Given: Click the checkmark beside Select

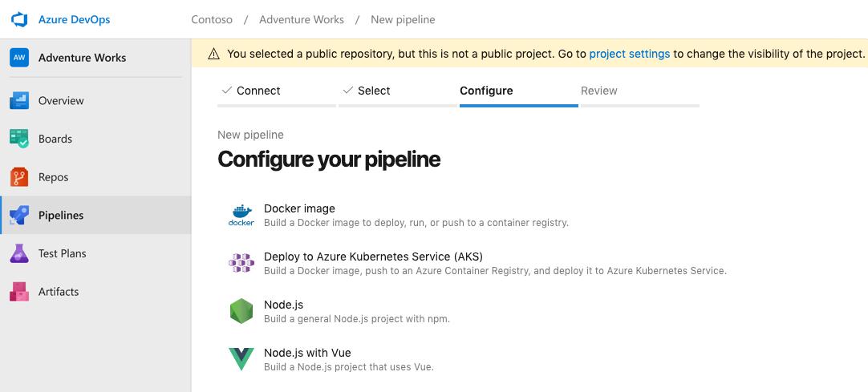Looking at the screenshot, I should click(347, 90).
